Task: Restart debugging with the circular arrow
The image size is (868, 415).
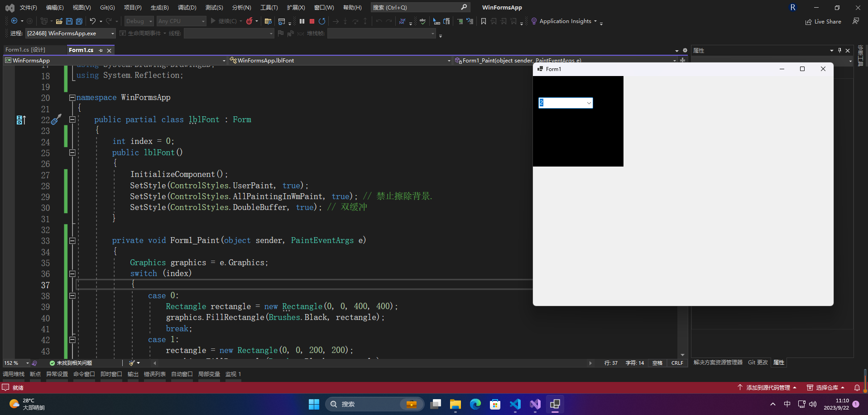Action: pos(322,21)
